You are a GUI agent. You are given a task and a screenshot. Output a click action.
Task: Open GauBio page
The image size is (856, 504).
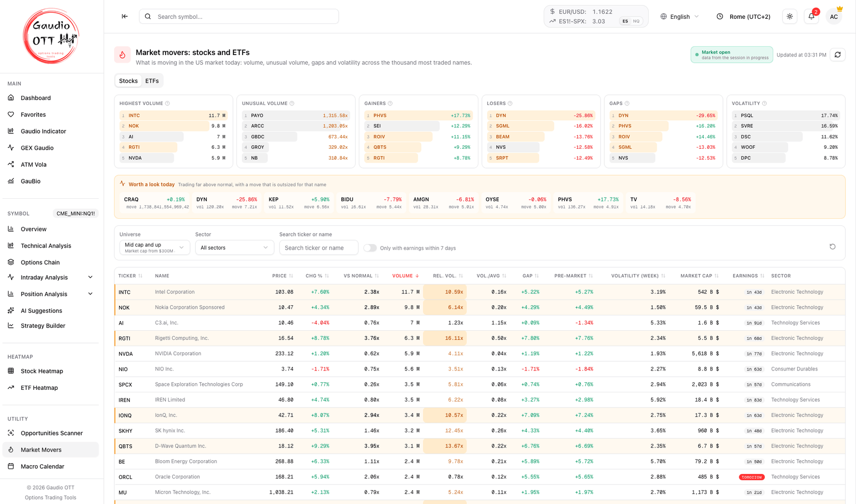[50, 181]
